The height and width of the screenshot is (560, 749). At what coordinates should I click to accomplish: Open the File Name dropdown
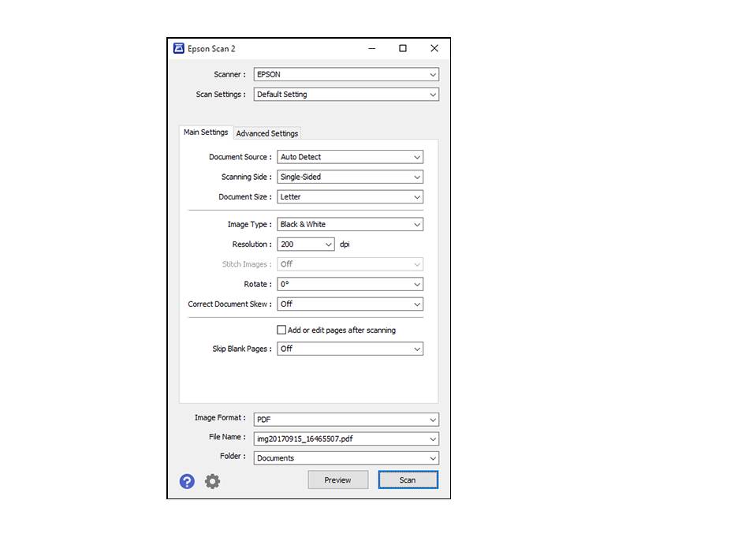346,439
